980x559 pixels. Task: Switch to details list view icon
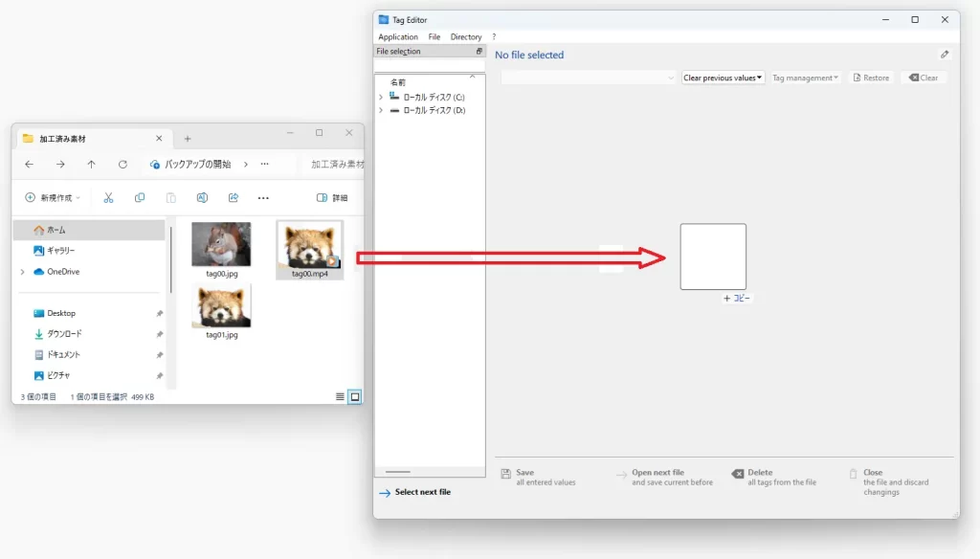[340, 396]
